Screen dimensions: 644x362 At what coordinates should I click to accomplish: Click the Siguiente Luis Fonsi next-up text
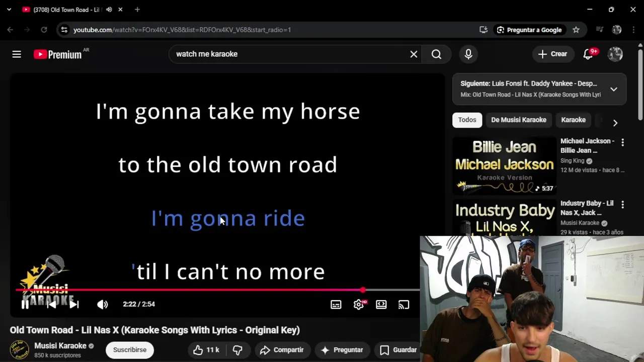[x=529, y=83]
